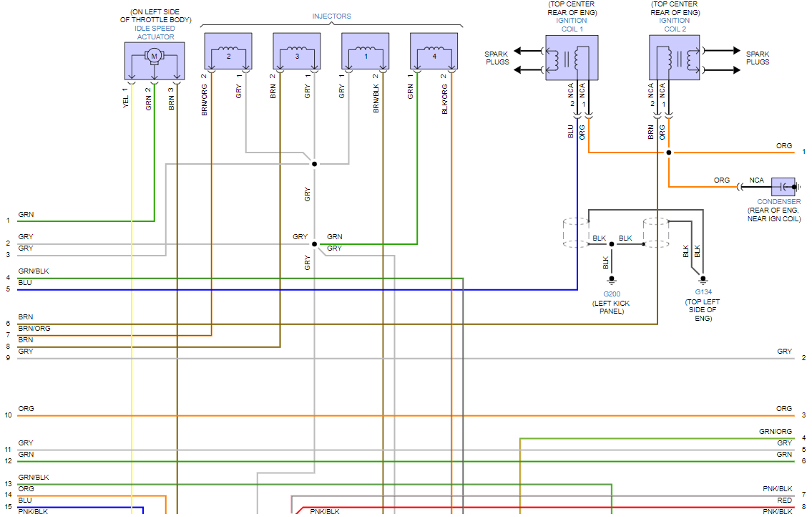
Task: Select injector 3 component box
Action: 297,52
